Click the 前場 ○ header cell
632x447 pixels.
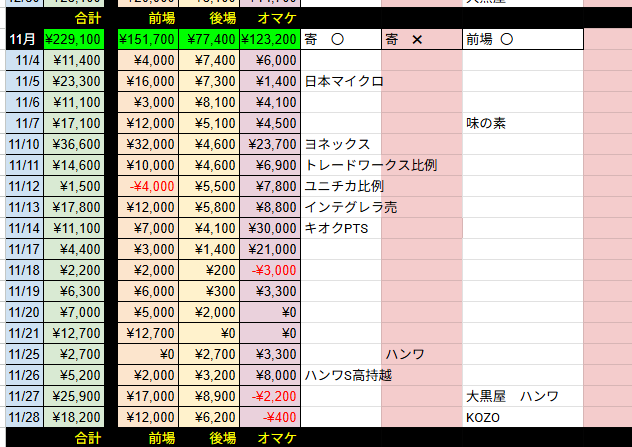pos(521,40)
